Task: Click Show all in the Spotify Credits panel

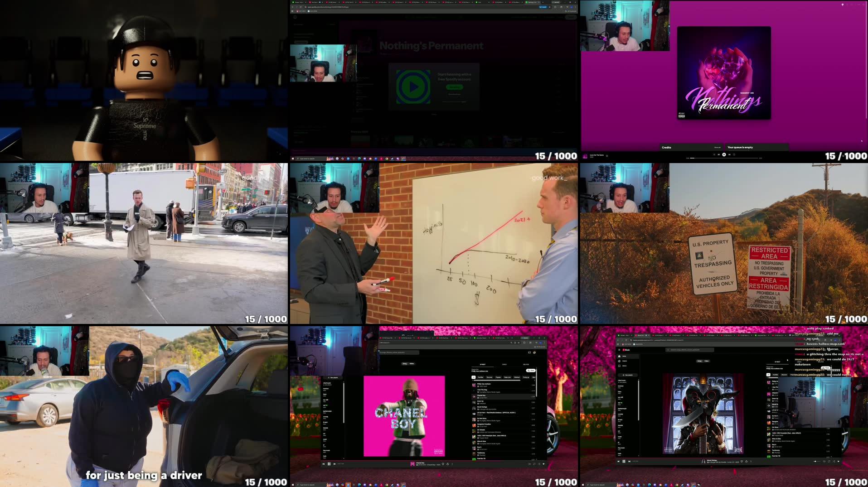Action: coord(717,147)
